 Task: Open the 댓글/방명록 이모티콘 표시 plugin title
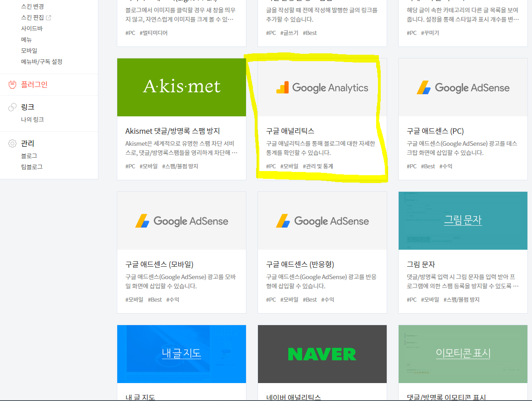[x=446, y=397]
